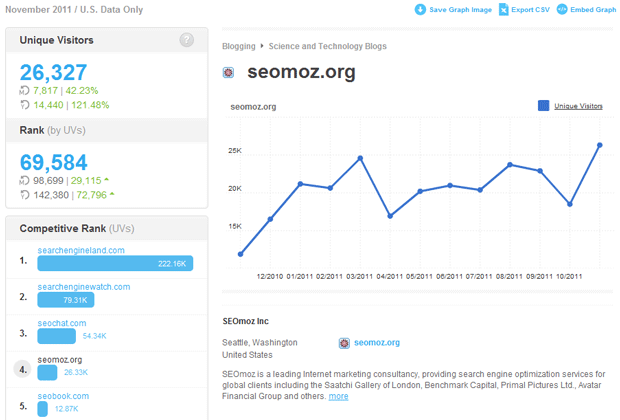Click the yearly change icon under 69,584
Viewport: 620px width, 420px height.
click(x=24, y=195)
